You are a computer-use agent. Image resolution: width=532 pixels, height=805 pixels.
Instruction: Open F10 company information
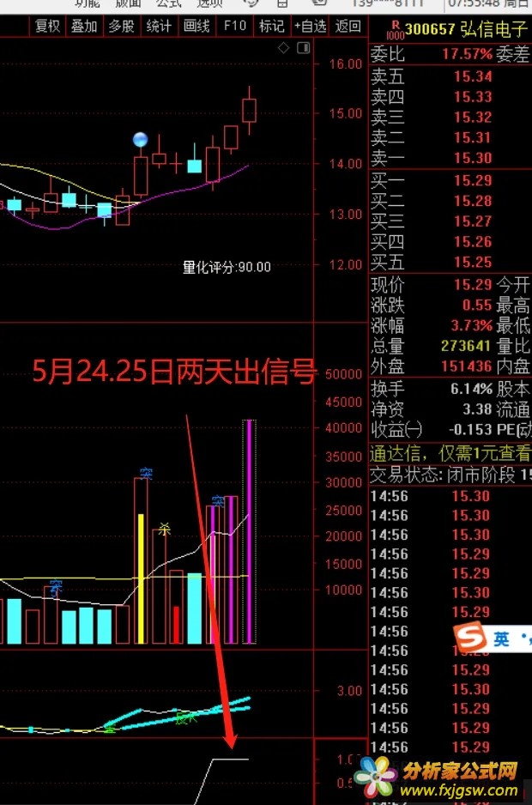click(x=234, y=26)
